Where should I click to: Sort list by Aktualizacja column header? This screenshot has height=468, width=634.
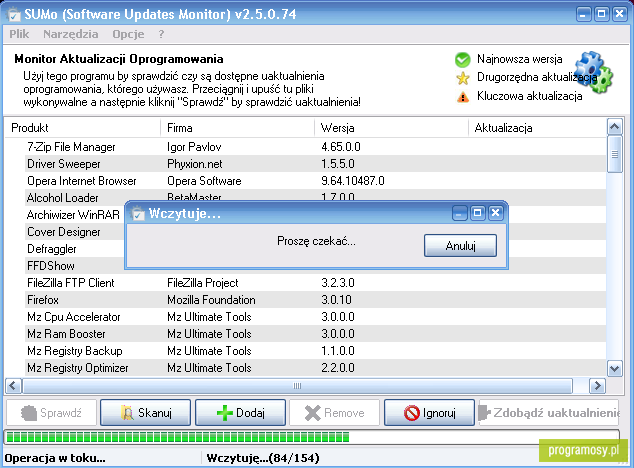pos(537,128)
